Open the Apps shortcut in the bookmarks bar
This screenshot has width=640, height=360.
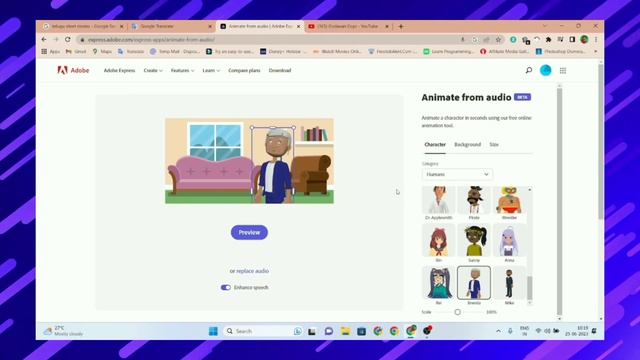tap(51, 51)
